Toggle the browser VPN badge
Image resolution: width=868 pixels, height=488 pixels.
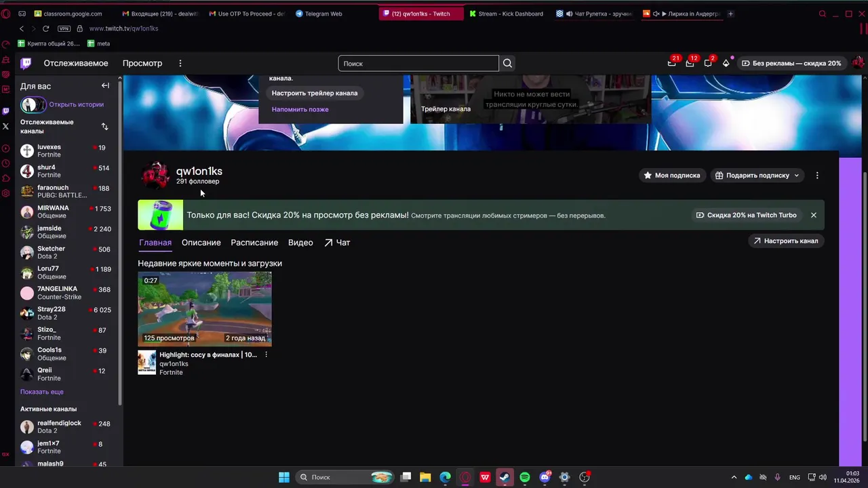pyautogui.click(x=64, y=28)
